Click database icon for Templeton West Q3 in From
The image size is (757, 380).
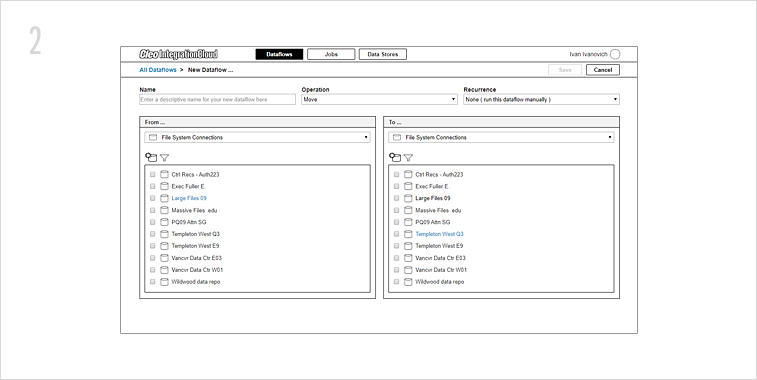164,234
